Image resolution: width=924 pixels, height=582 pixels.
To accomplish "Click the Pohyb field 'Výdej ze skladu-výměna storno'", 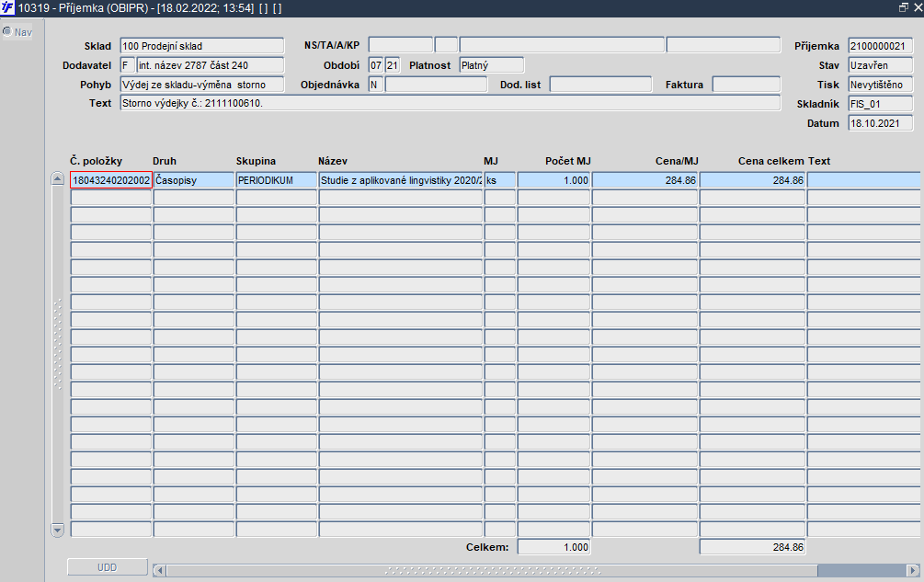I will tap(202, 85).
